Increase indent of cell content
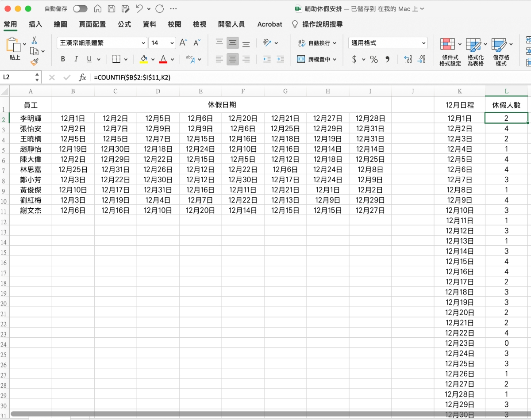The image size is (531, 420). pyautogui.click(x=280, y=59)
